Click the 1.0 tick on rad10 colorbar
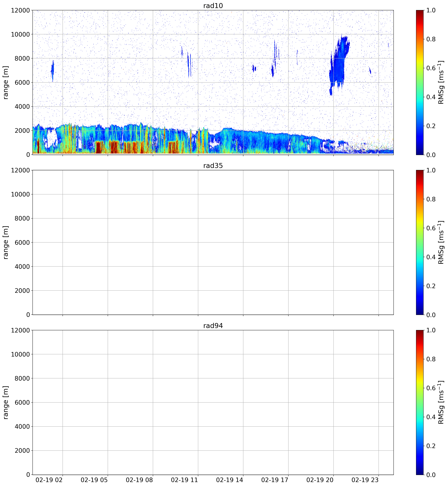The height and width of the screenshot is (486, 448). click(431, 10)
